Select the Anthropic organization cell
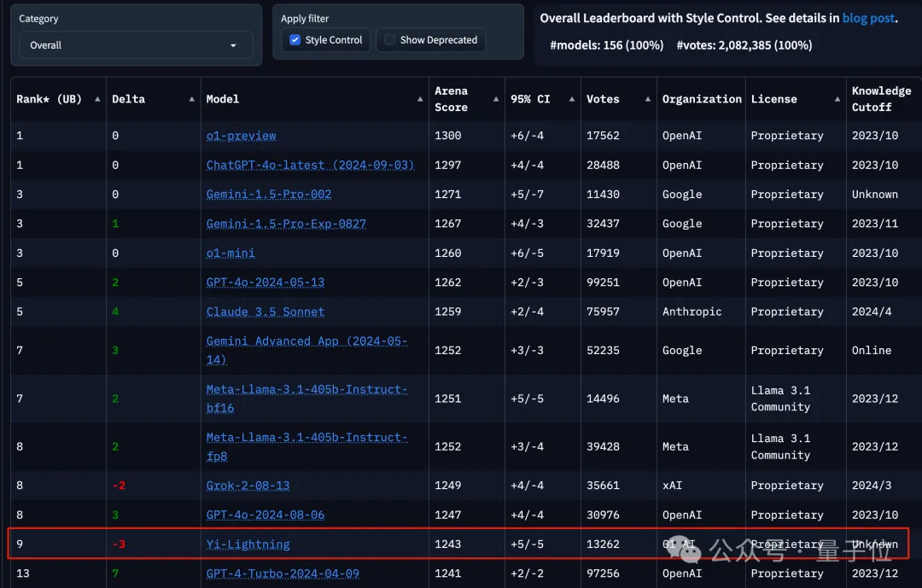This screenshot has height=588, width=922. (691, 312)
